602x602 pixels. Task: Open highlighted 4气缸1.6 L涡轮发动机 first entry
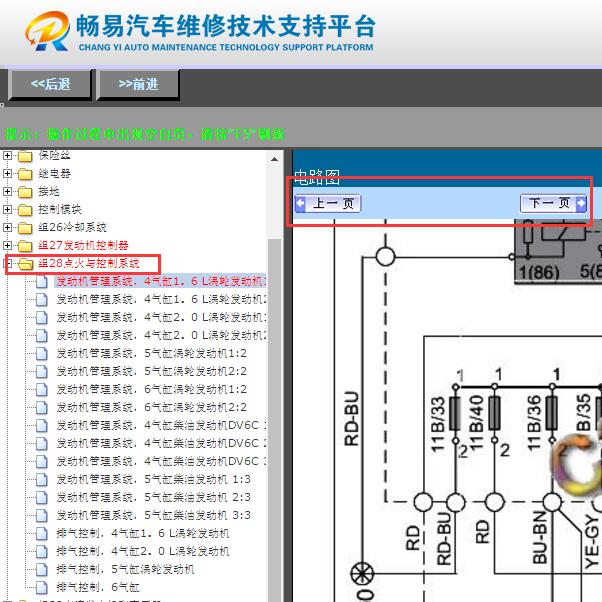point(160,281)
